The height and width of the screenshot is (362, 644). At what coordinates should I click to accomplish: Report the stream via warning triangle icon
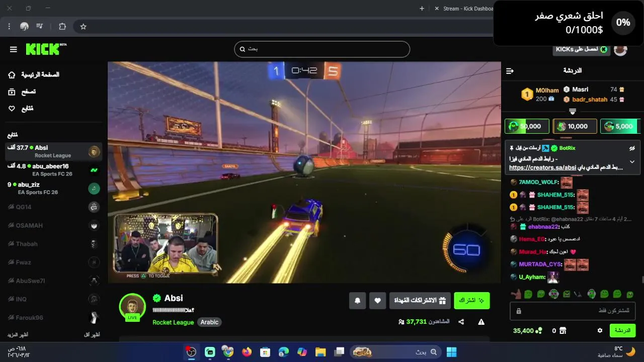pos(481,322)
